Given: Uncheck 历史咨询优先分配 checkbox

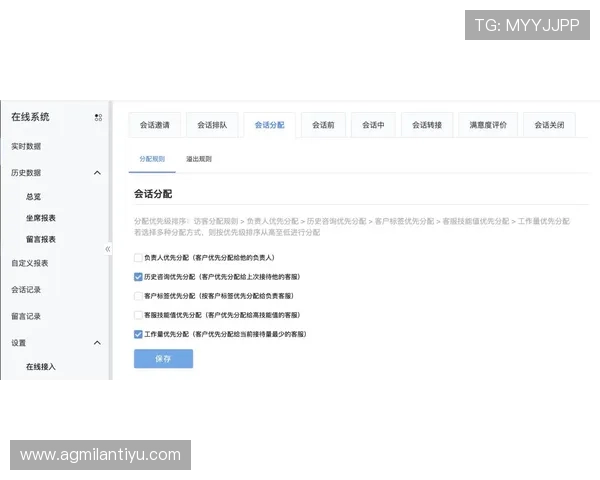Looking at the screenshot, I should tap(138, 277).
